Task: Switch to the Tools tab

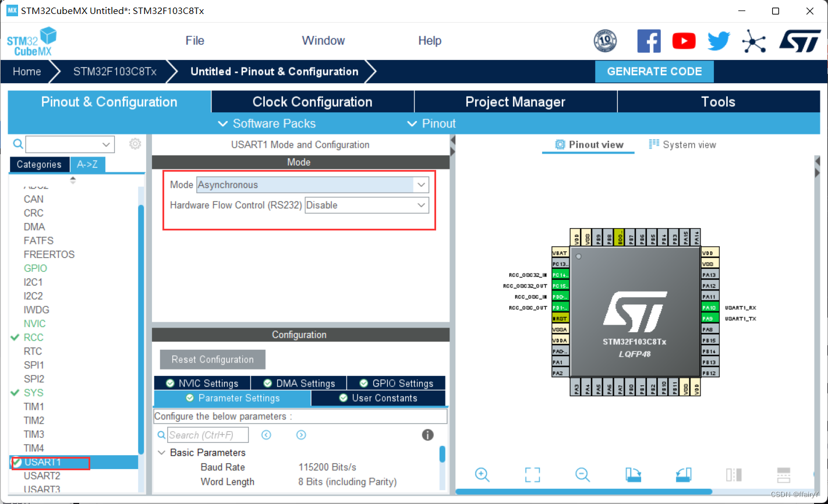Action: pos(719,102)
